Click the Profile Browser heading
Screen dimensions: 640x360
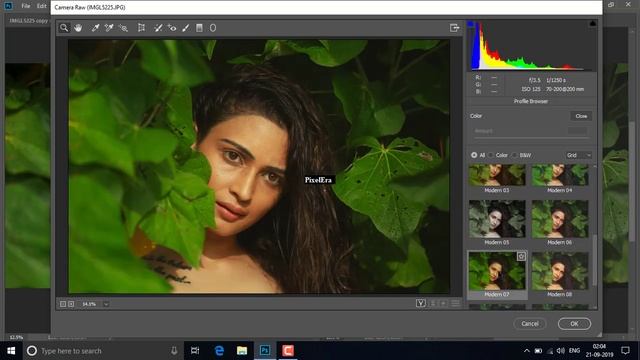[531, 101]
